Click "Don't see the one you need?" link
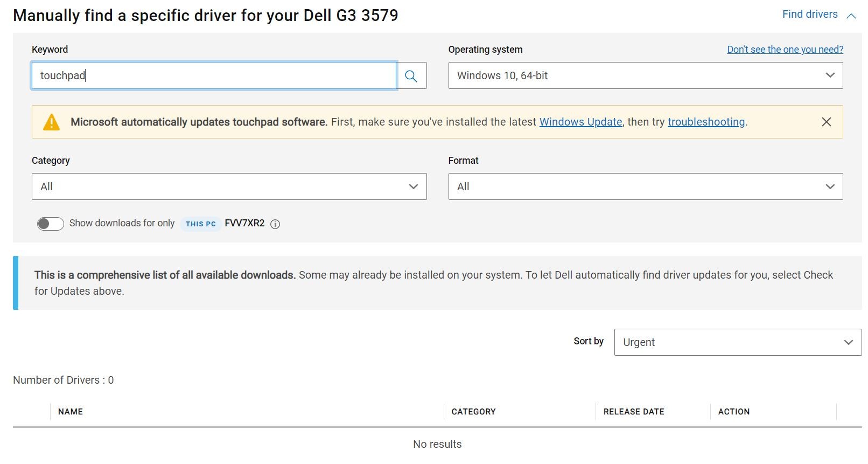The width and height of the screenshot is (868, 464). (785, 50)
